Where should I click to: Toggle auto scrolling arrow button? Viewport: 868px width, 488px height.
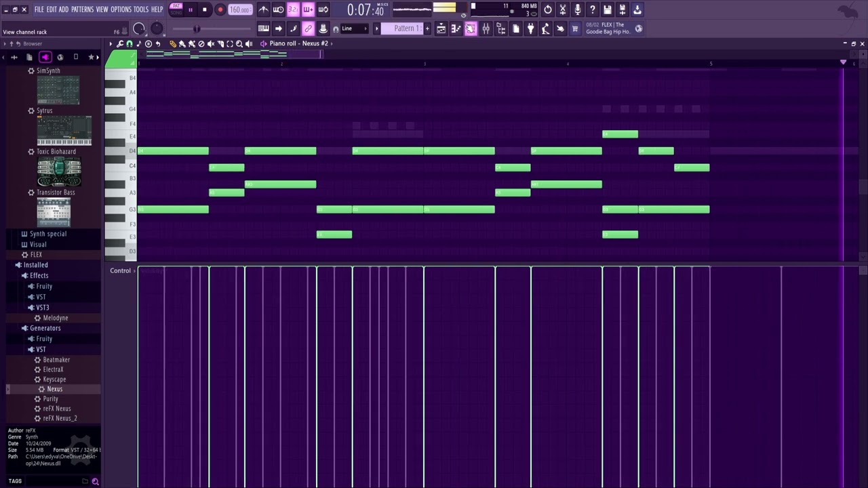pyautogui.click(x=278, y=28)
